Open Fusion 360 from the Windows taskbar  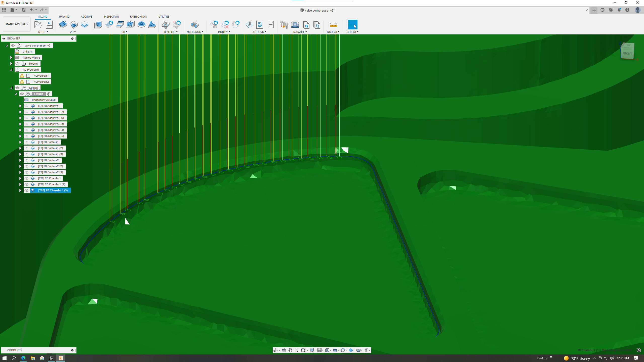[x=61, y=358]
